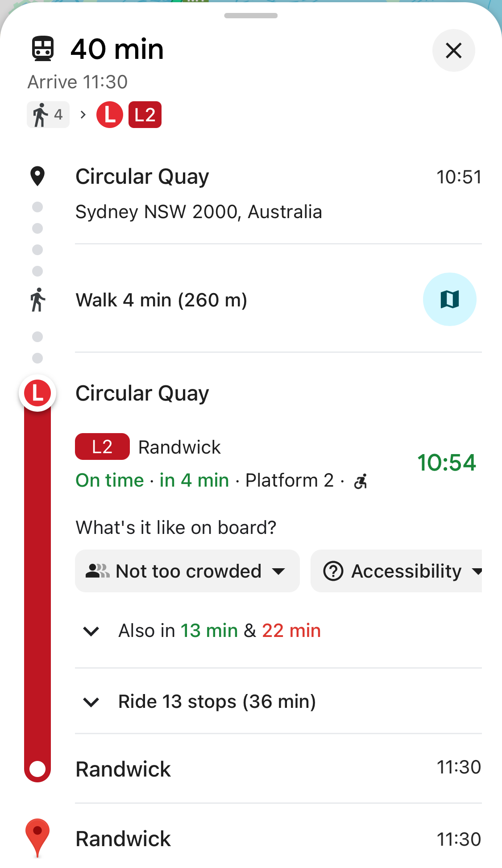Tap the walking 4 min chip
This screenshot has width=502, height=868.
coord(48,115)
